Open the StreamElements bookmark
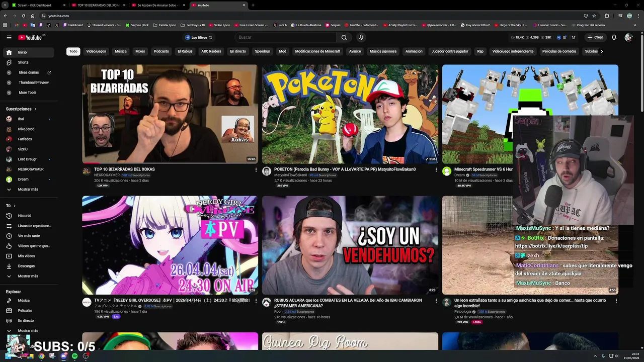 (104, 25)
